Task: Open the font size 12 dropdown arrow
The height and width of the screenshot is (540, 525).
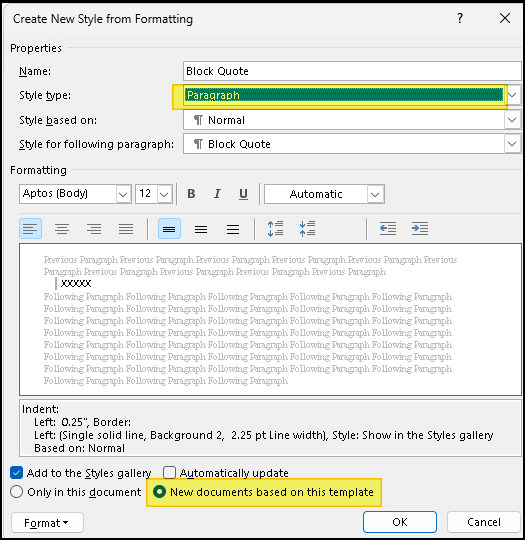Action: [165, 194]
